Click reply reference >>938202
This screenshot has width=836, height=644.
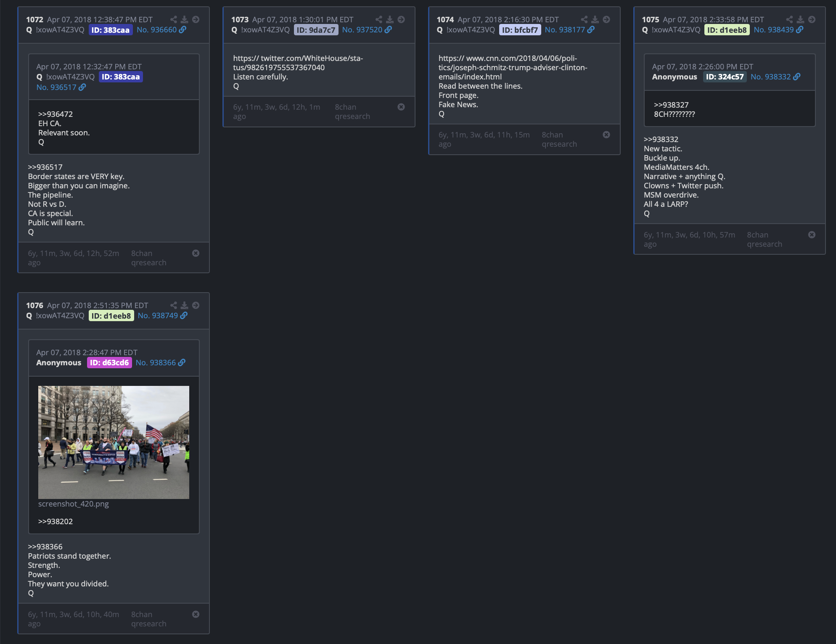(x=56, y=521)
